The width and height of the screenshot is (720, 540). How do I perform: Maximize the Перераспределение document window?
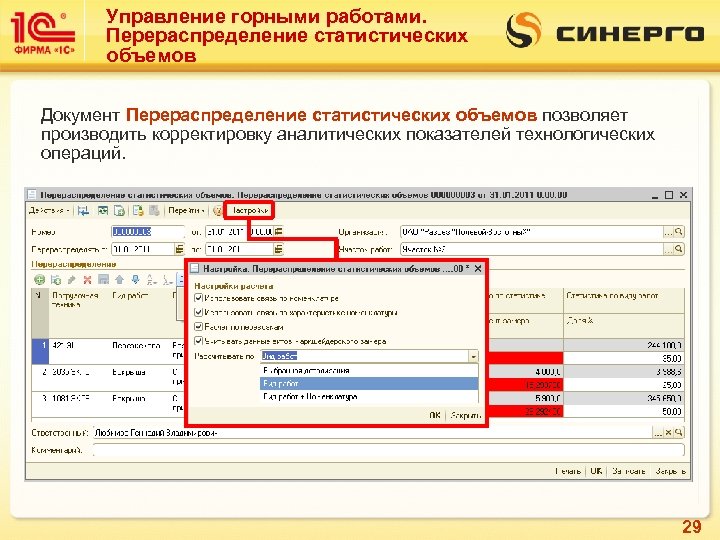pos(669,195)
